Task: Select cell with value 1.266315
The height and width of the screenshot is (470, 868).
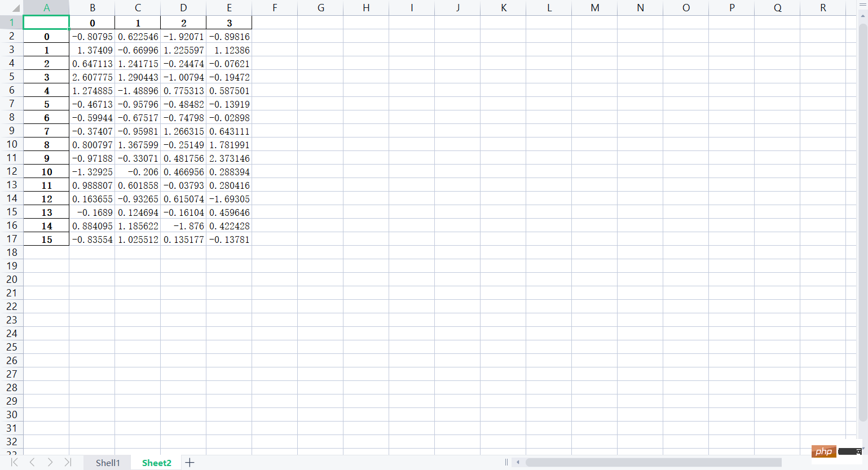Action: tap(184, 131)
